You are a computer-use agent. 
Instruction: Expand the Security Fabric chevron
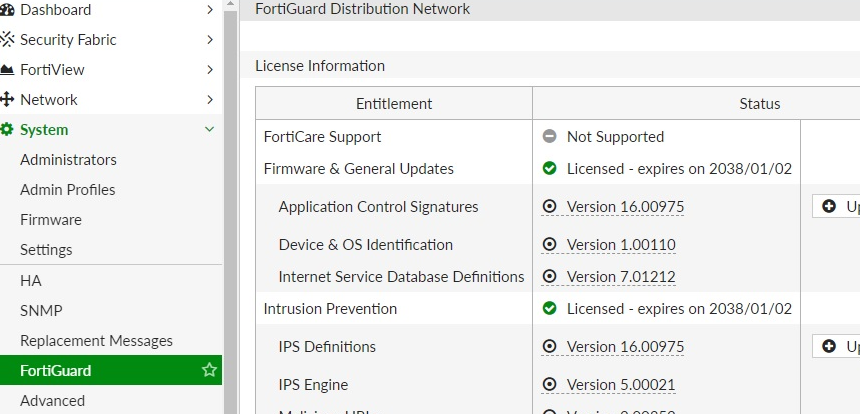point(209,40)
